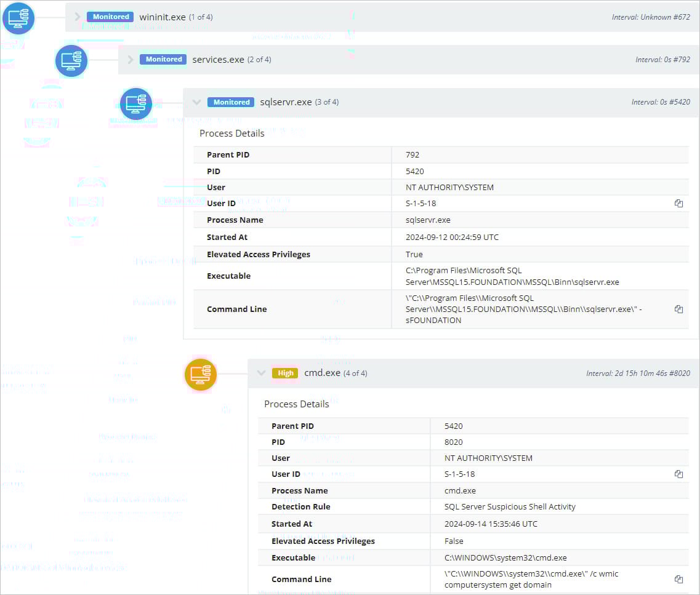
Task: Click 'Interval: Unknown #672' text
Action: 651,17
